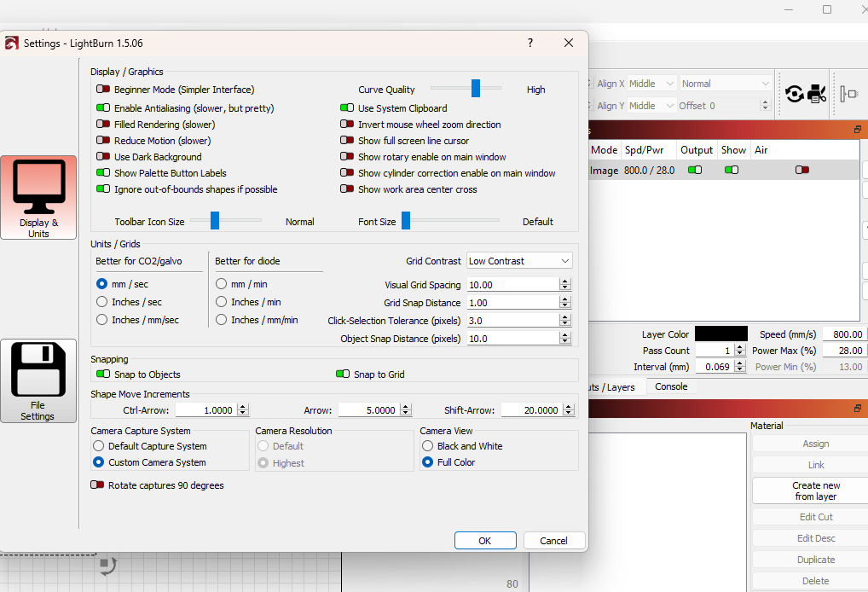The image size is (868, 592).
Task: Click the camera capture icon in main toolbar
Action: (817, 94)
